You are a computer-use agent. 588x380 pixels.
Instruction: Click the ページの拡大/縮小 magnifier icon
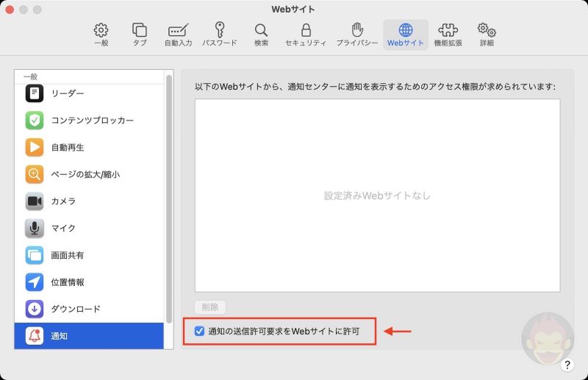(35, 174)
